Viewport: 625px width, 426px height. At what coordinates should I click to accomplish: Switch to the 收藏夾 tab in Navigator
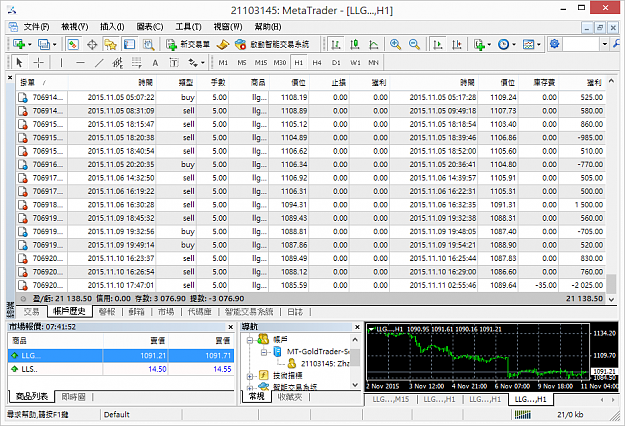290,397
